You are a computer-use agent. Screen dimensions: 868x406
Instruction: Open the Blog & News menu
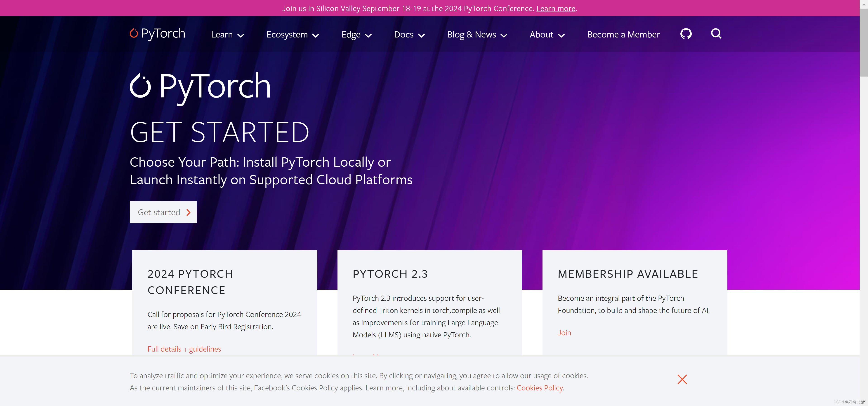(471, 34)
